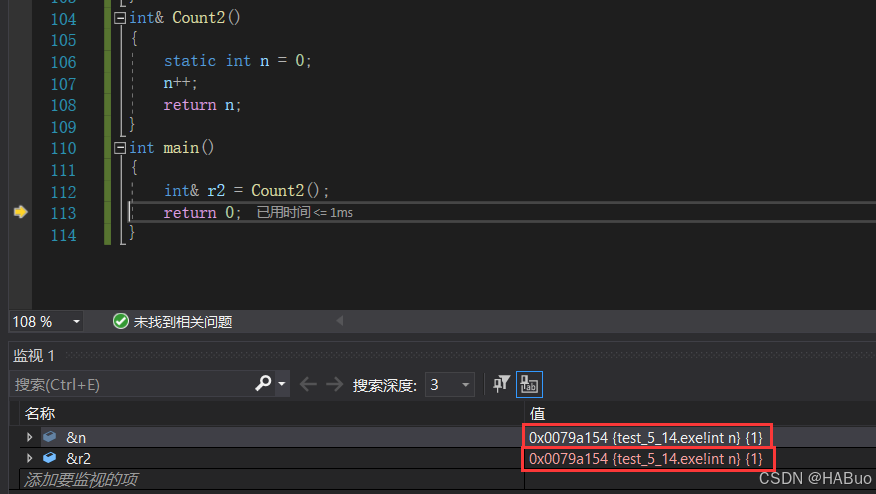Click the 值 column header
The height and width of the screenshot is (494, 876).
click(537, 414)
